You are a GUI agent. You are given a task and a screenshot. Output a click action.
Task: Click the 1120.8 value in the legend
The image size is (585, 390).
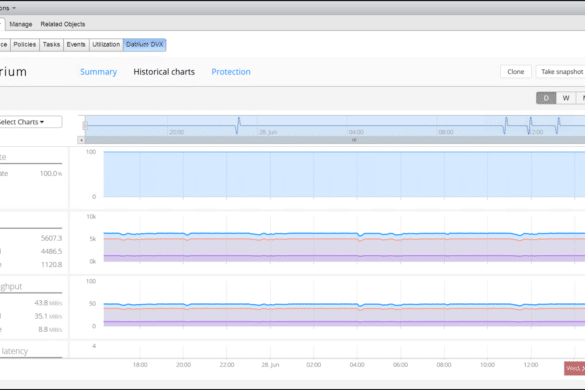[x=51, y=265]
